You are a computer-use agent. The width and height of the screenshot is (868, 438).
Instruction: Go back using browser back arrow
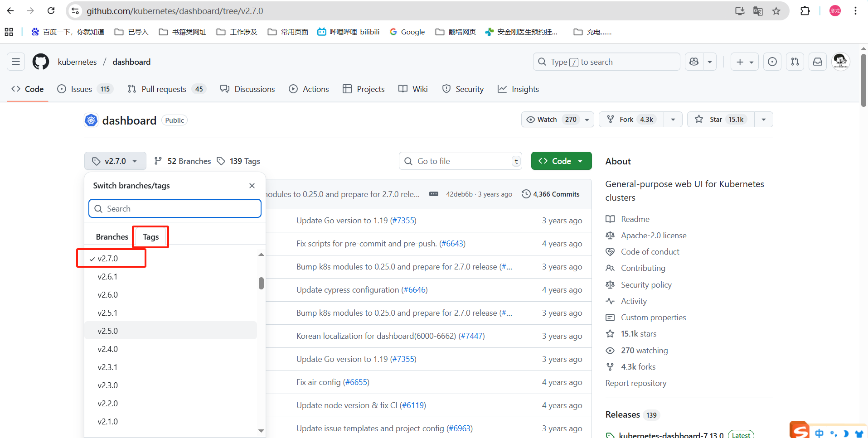(x=10, y=11)
